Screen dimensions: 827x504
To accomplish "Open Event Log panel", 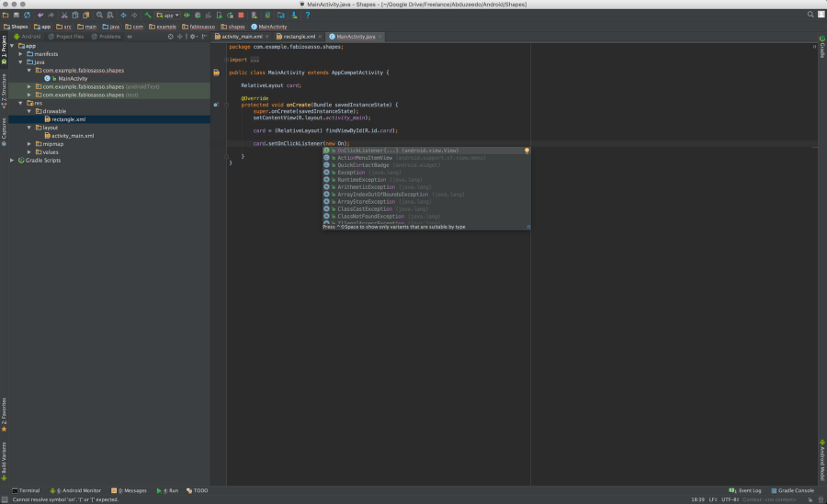I will point(744,490).
